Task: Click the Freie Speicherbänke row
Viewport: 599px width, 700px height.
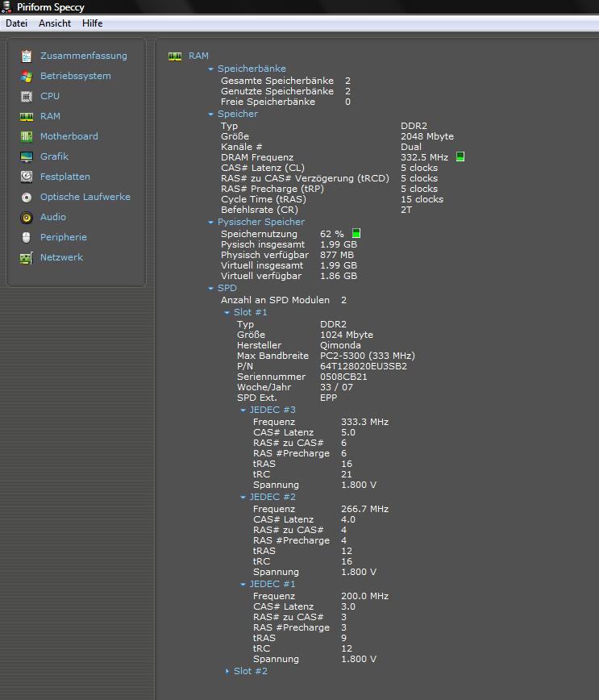Action: pos(285,102)
